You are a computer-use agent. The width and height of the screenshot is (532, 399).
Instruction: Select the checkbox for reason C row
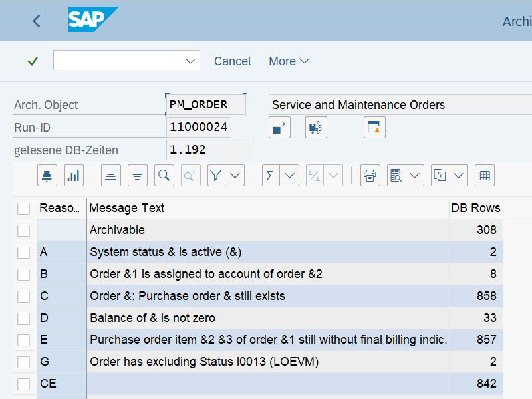point(23,296)
